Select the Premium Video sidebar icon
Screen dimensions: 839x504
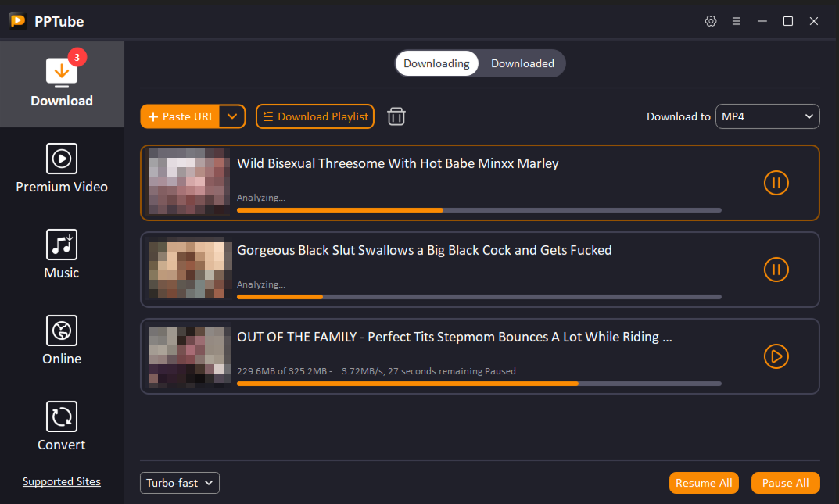[62, 168]
